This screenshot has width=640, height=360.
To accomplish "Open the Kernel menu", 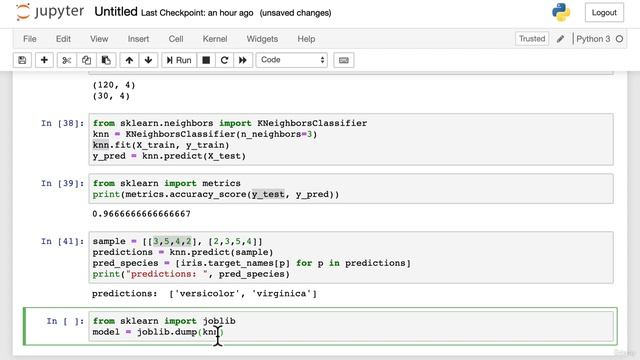I will (215, 39).
